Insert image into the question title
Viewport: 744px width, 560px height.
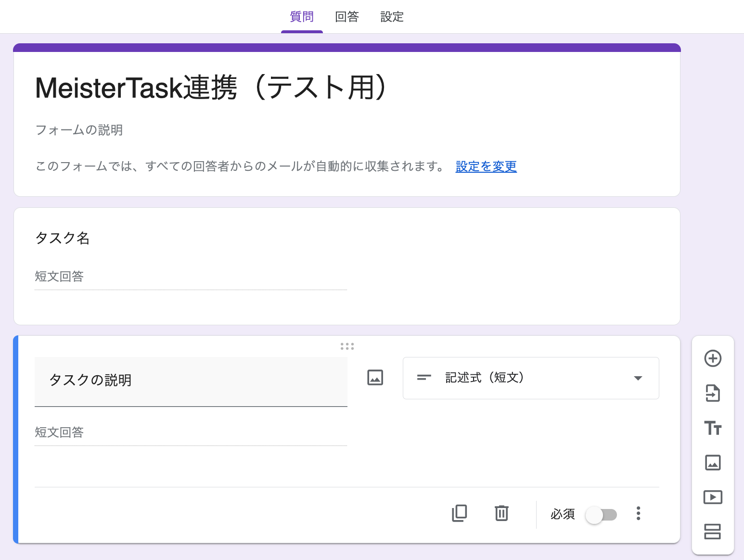coord(375,378)
